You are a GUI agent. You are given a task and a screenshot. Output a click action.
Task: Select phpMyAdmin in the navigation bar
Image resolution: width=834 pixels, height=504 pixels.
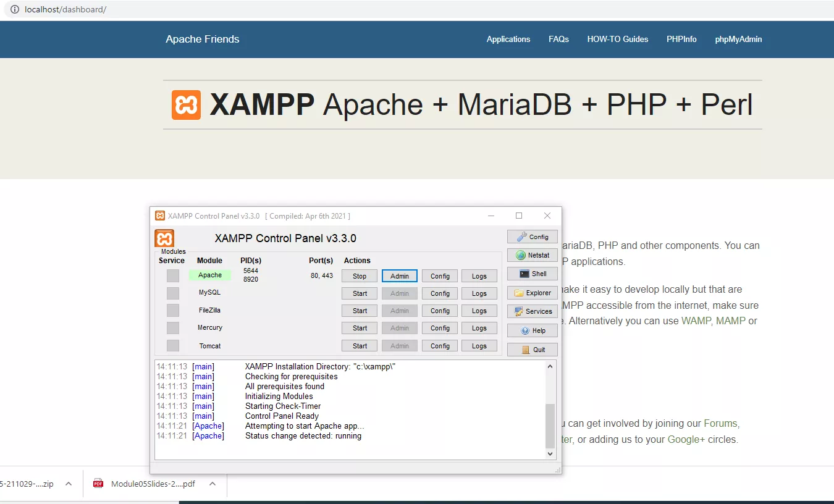tap(738, 39)
